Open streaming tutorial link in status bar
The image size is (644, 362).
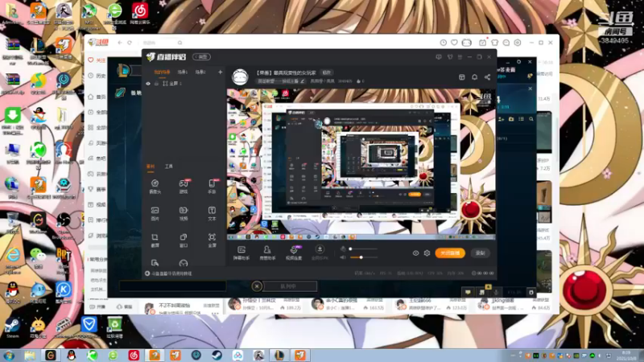(x=168, y=274)
